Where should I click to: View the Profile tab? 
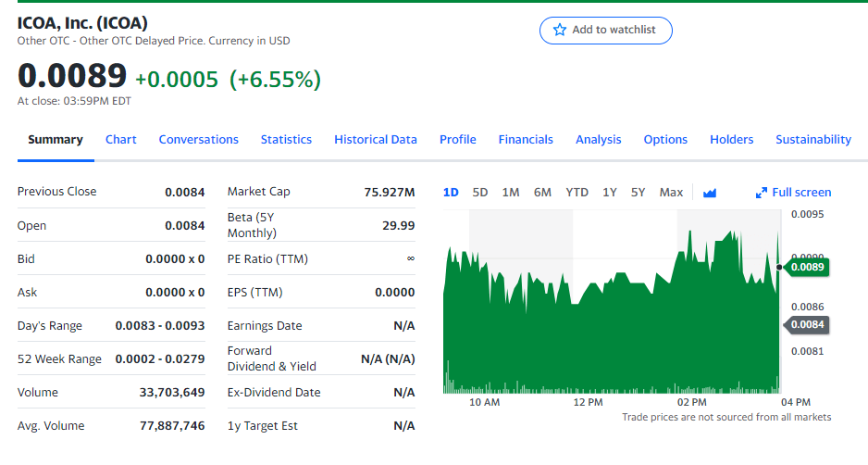[458, 140]
